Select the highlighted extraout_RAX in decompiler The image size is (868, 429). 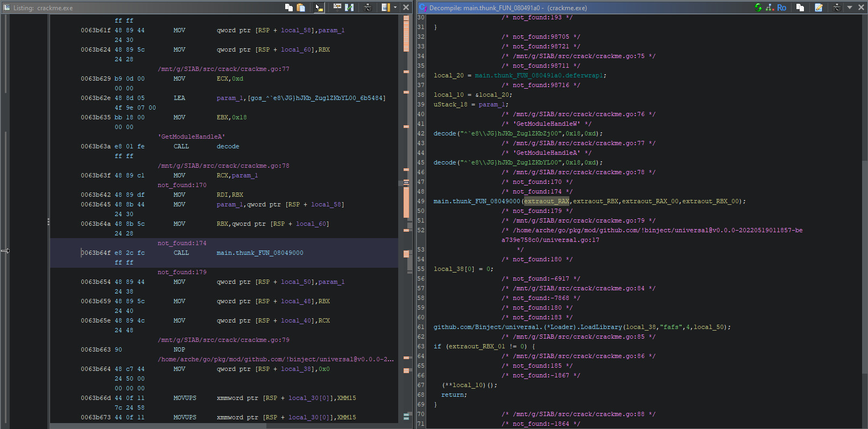click(x=547, y=201)
